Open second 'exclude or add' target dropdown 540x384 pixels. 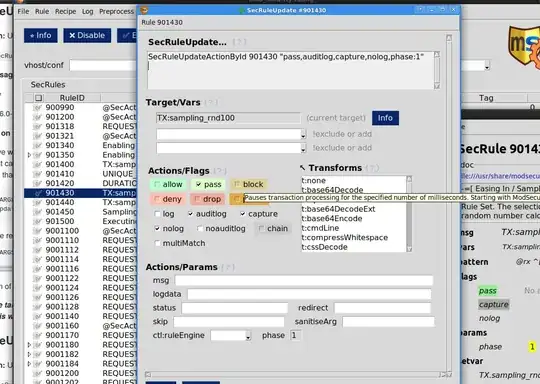pos(303,148)
